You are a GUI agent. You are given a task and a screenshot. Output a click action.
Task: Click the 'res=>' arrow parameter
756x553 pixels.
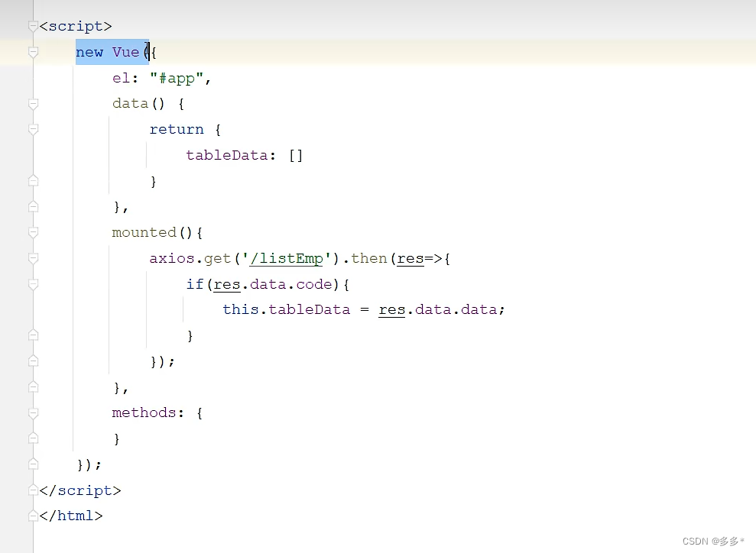click(x=419, y=259)
